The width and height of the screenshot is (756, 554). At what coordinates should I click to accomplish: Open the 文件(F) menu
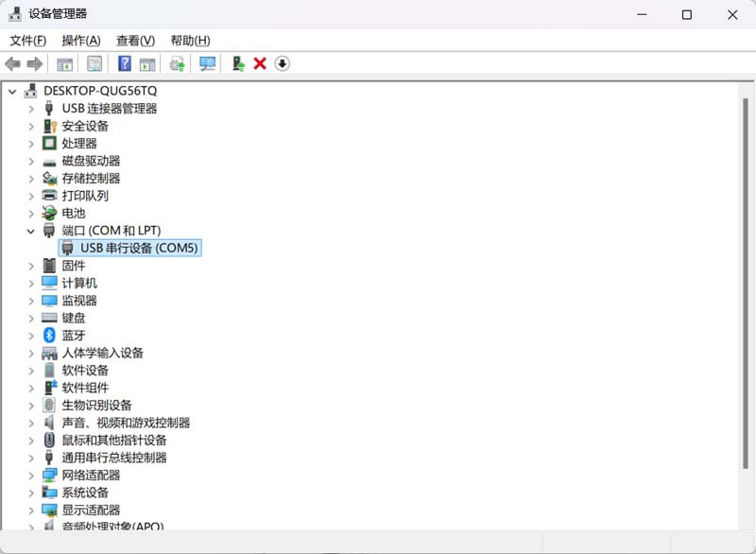click(x=28, y=41)
